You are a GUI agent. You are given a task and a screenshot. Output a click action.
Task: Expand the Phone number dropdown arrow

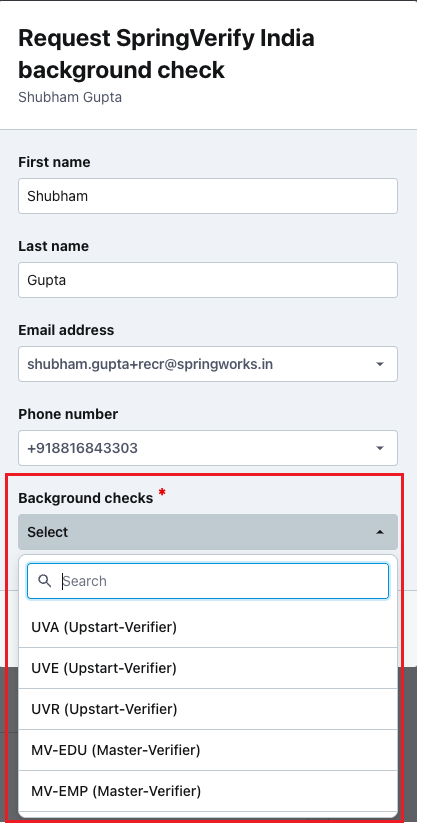380,448
